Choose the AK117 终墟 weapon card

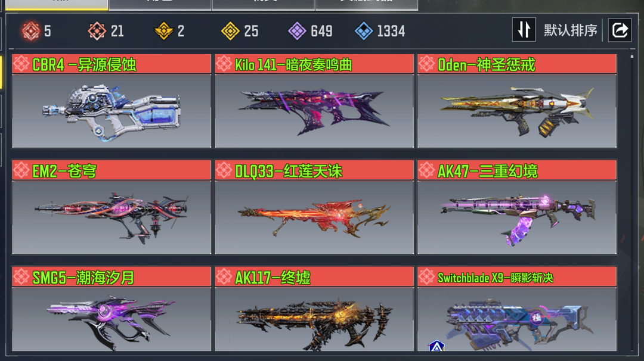tap(314, 309)
